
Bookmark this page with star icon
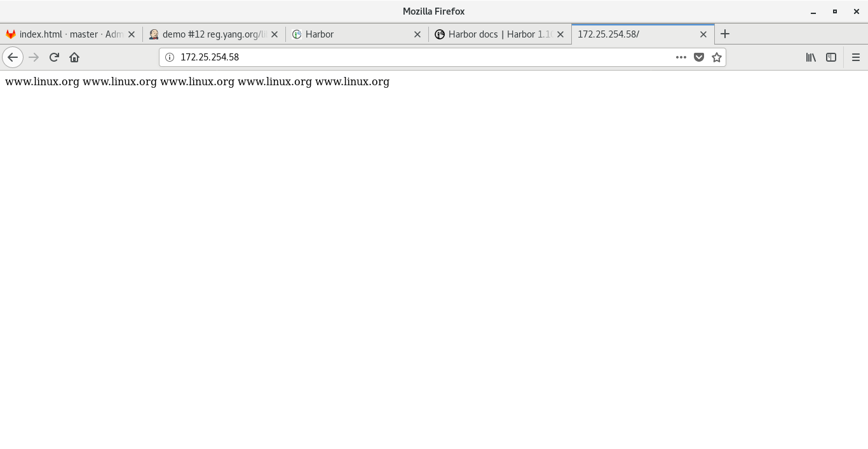coord(717,57)
